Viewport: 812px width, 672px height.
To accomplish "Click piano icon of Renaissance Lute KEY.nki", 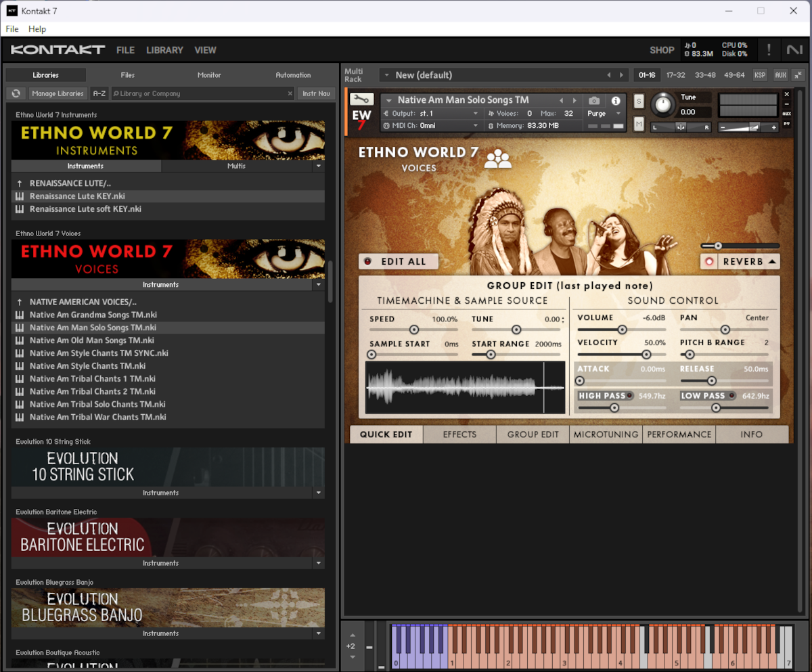I will click(x=20, y=196).
